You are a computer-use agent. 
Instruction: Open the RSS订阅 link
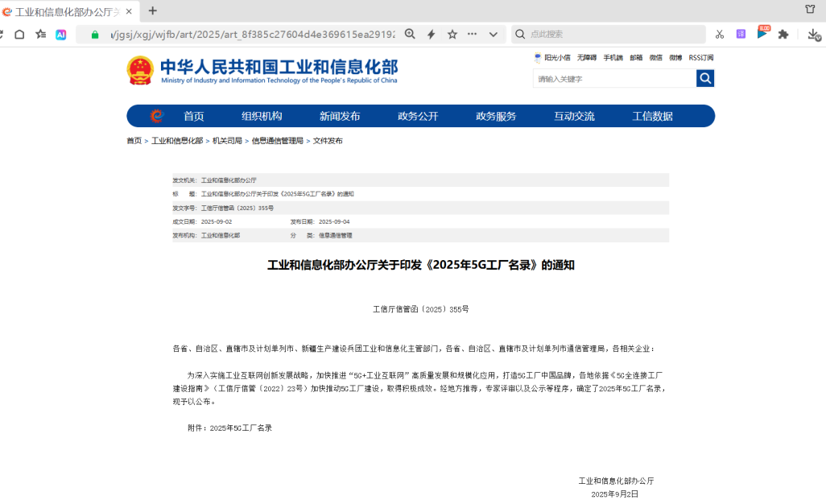tap(700, 58)
